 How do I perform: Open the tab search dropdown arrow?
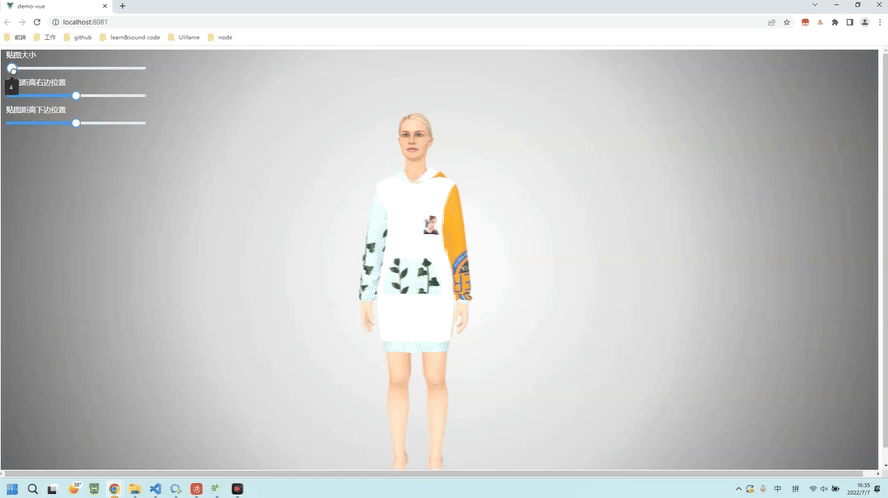[815, 5]
